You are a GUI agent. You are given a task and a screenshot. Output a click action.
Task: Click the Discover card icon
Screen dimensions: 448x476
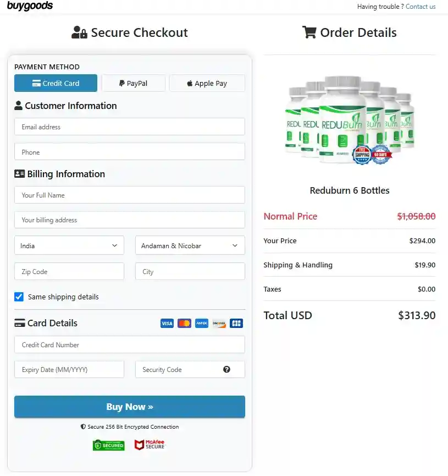pyautogui.click(x=219, y=323)
